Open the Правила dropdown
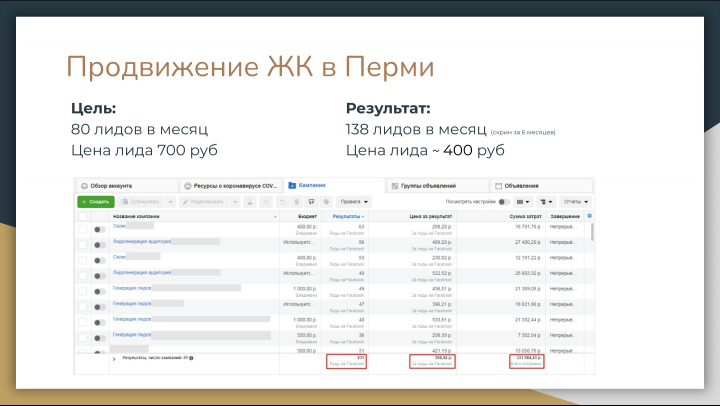Screen dimensions: 720x406 354,202
